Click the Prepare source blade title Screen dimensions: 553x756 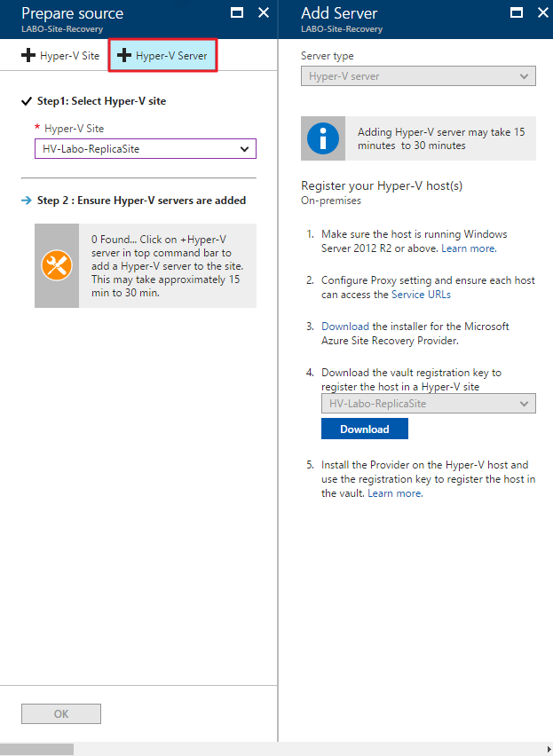coord(72,13)
